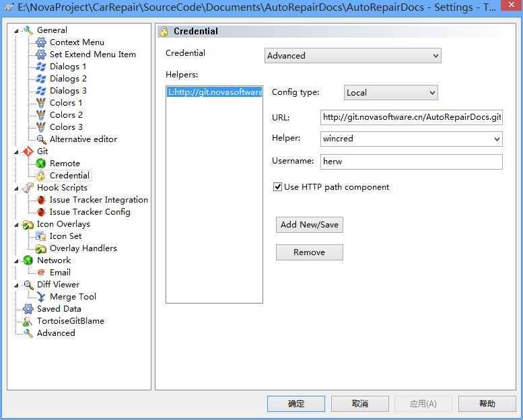Click the 取消 (Cancel) button
523x420 pixels.
(x=360, y=404)
